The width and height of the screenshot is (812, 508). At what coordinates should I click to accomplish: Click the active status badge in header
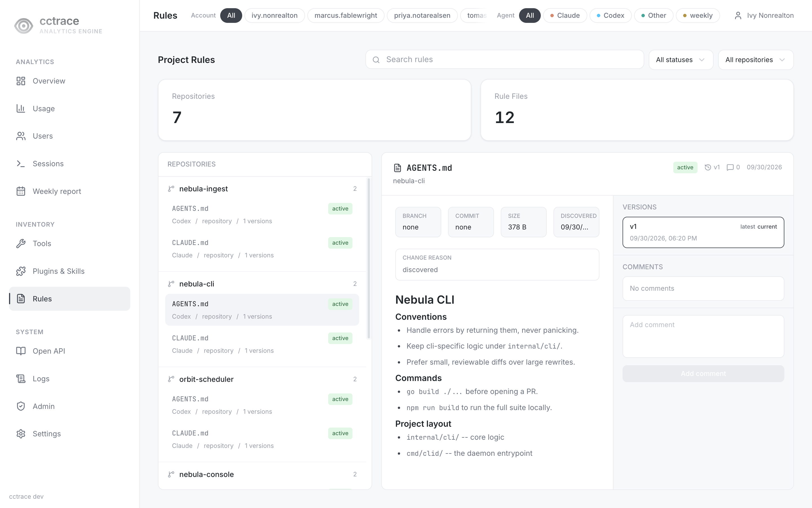click(685, 167)
